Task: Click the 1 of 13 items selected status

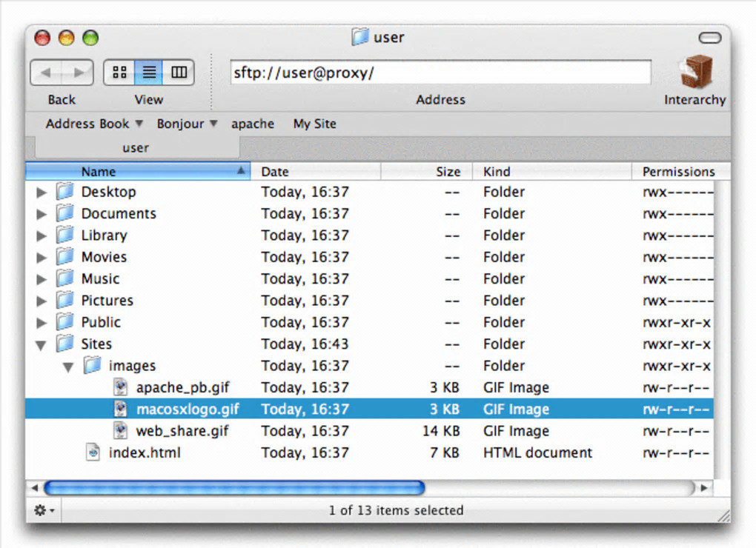Action: point(396,510)
